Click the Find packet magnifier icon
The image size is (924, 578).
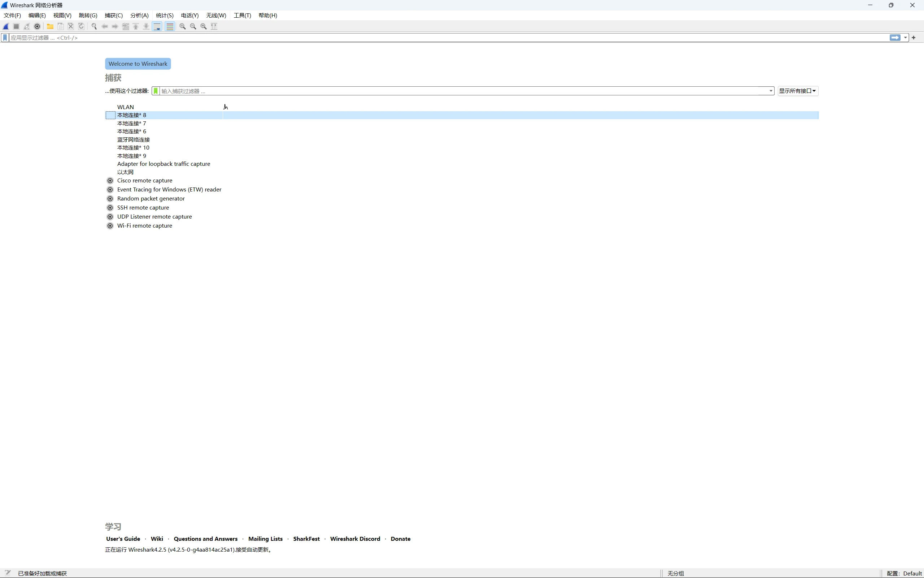[94, 26]
